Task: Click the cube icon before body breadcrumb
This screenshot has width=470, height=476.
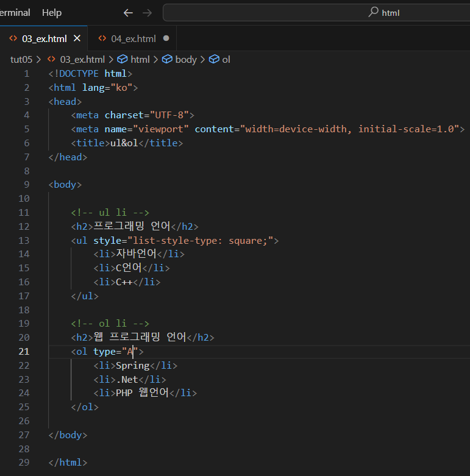Action: coord(167,59)
